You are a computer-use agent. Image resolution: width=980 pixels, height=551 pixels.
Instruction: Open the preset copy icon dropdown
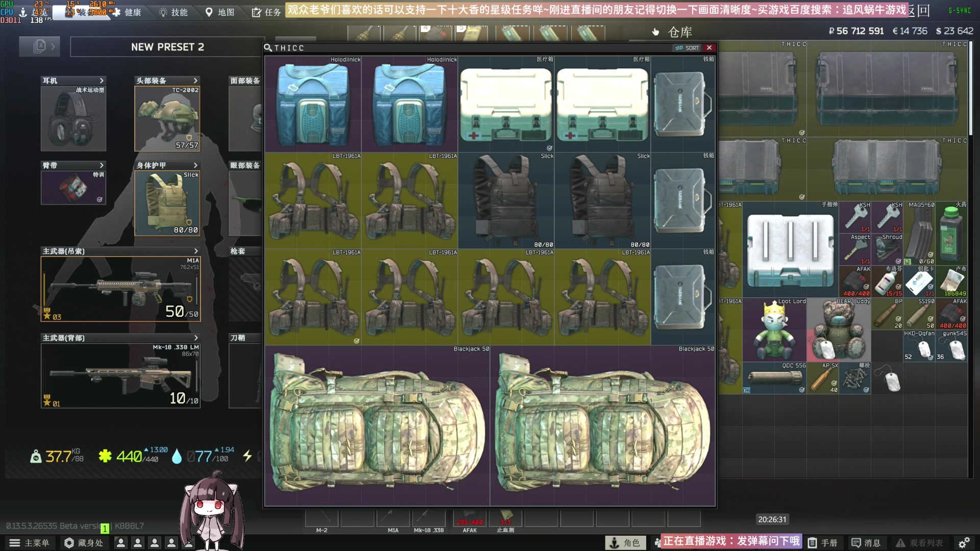40,47
